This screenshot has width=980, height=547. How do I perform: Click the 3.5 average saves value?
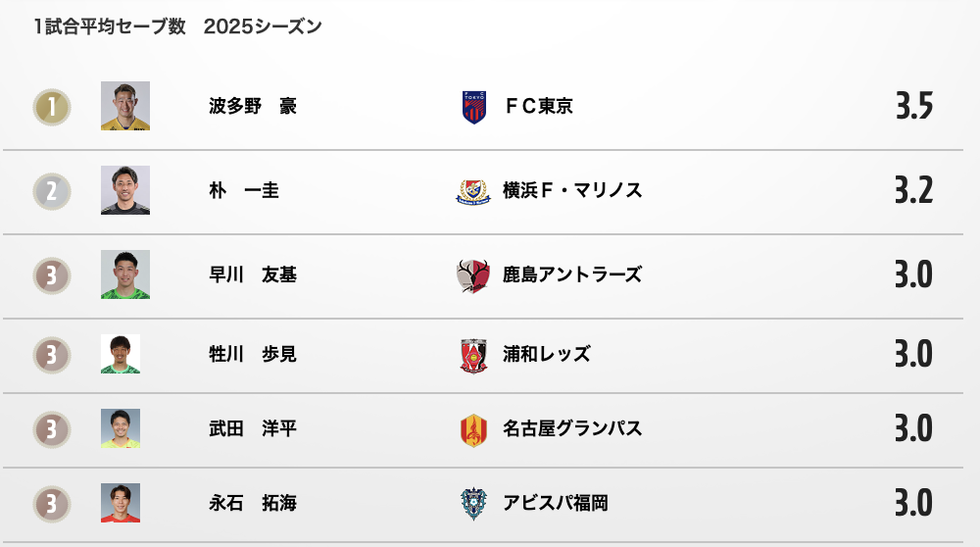point(913,106)
